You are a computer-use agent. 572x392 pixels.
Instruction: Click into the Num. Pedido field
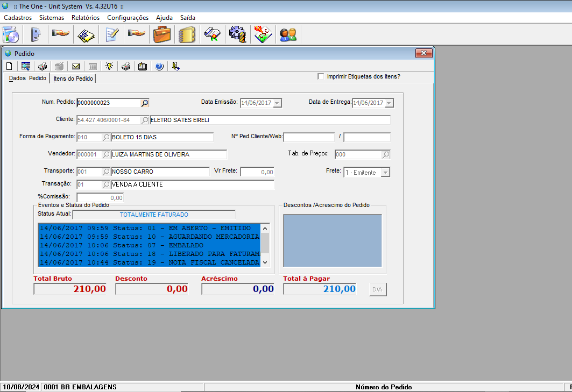[108, 103]
